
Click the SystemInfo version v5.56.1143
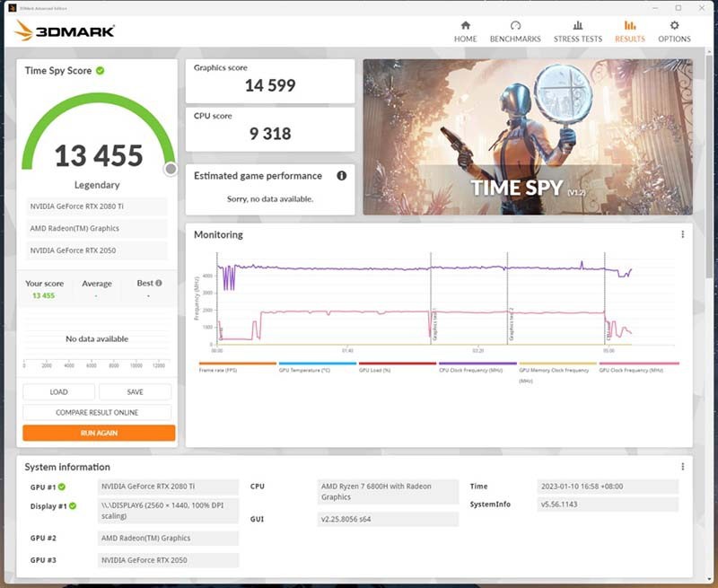coord(608,505)
